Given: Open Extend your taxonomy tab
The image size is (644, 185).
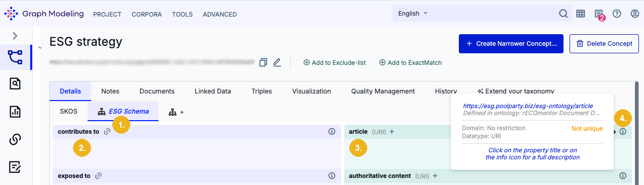Looking at the screenshot, I should pos(516,91).
